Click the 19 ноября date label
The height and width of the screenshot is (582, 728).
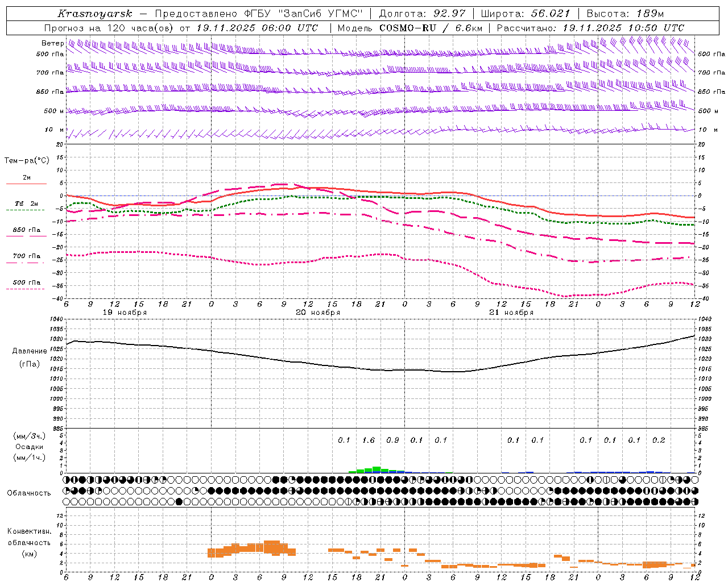coord(125,313)
